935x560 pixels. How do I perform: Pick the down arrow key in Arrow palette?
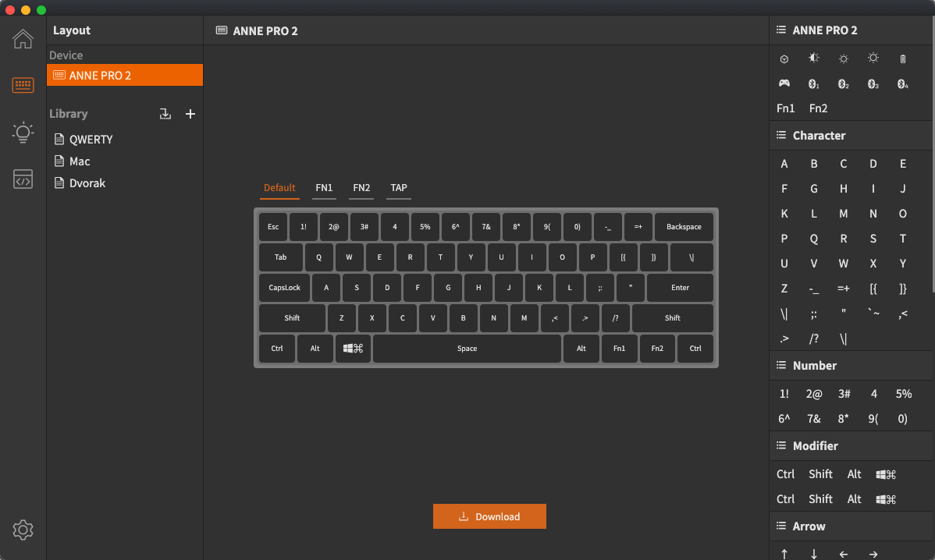813,554
